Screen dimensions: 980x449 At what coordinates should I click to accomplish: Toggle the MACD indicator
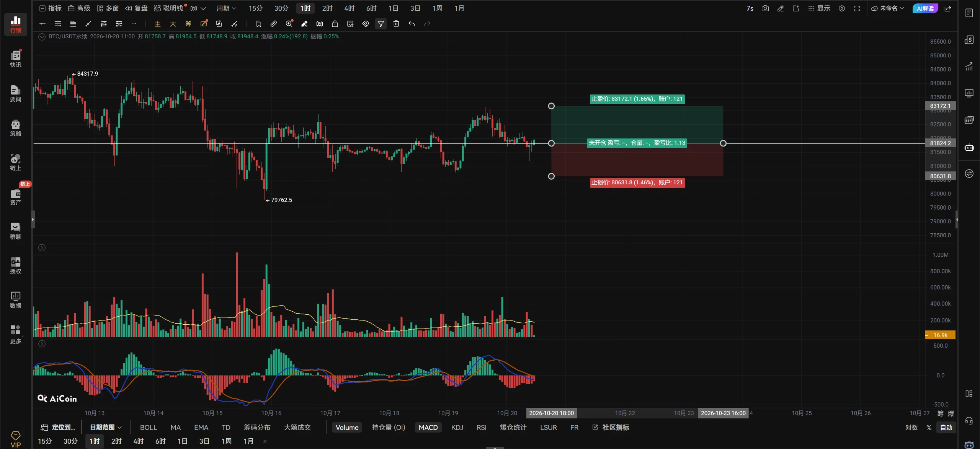(428, 427)
